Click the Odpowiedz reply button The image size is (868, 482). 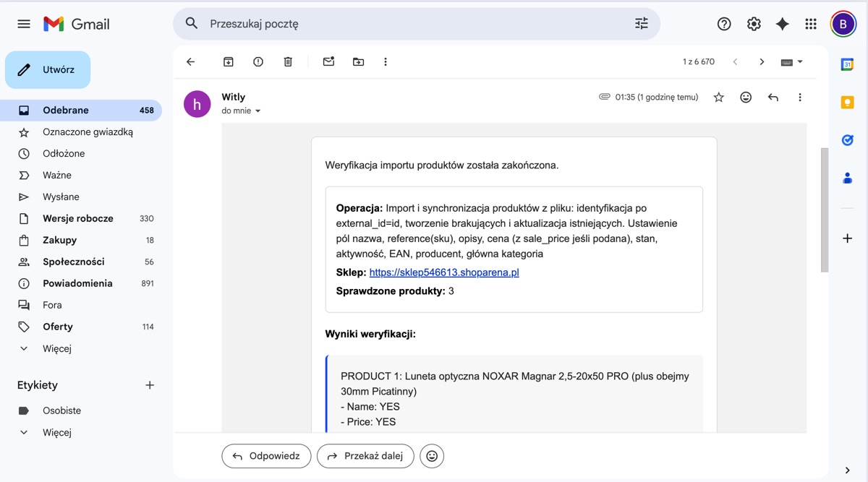tap(266, 456)
